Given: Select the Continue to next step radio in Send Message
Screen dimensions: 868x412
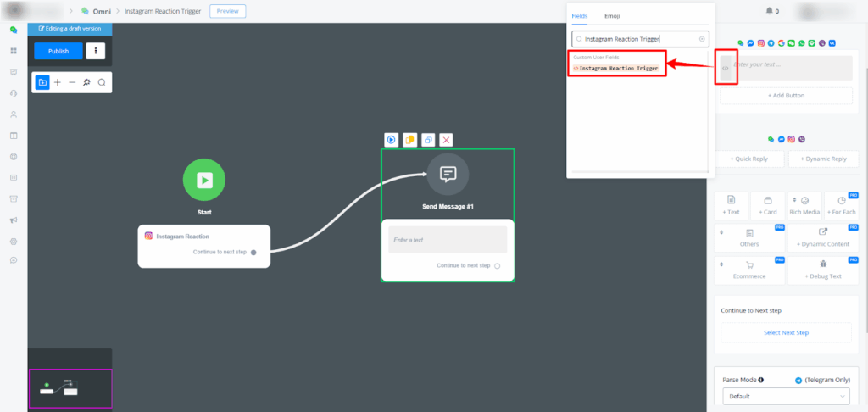Looking at the screenshot, I should click(x=498, y=266).
